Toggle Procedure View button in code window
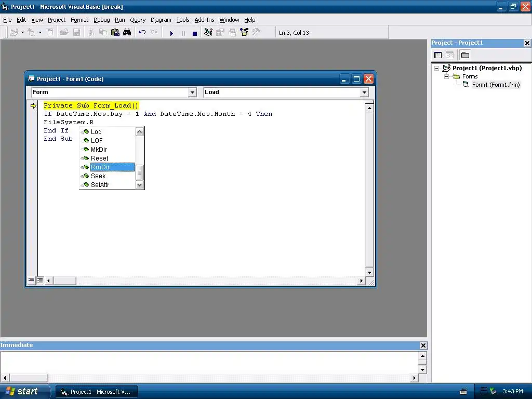The image size is (532, 399). click(31, 280)
